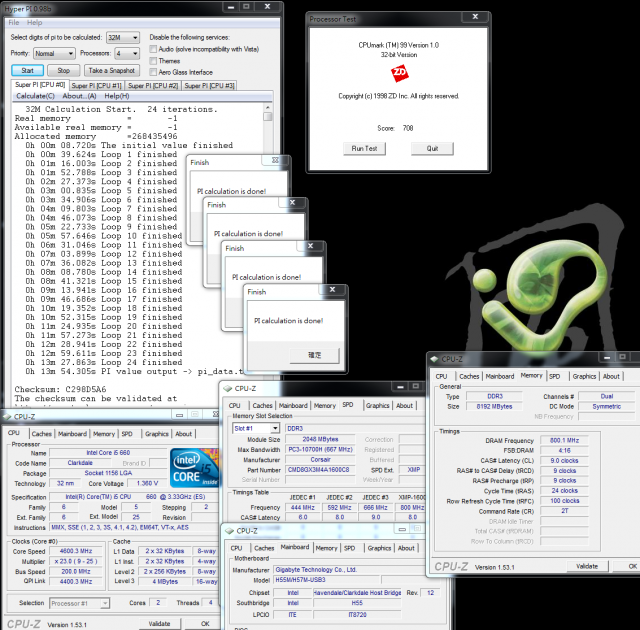Switch to the Super PI [CPU #2] tab
640x630 pixels.
pyautogui.click(x=153, y=86)
